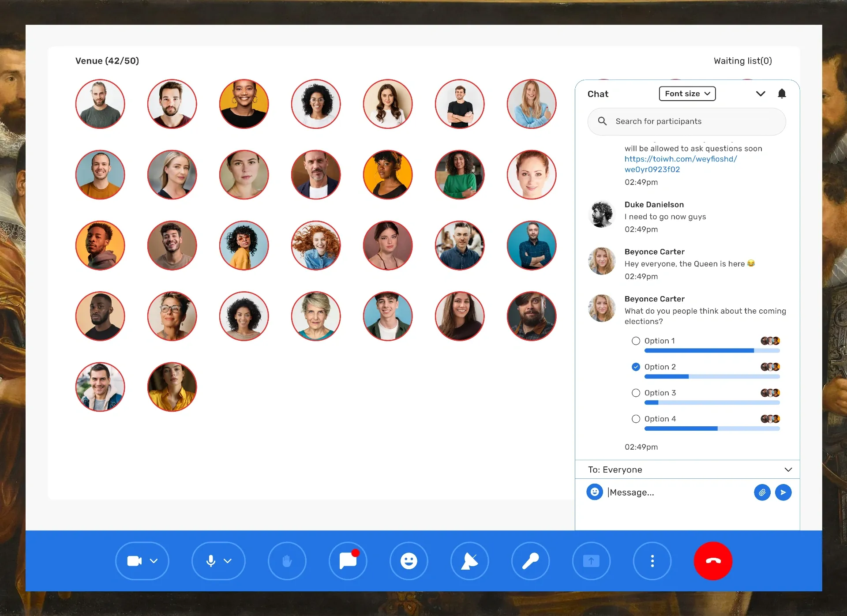
Task: Select the checked Option 2 poll choice
Action: tap(636, 367)
